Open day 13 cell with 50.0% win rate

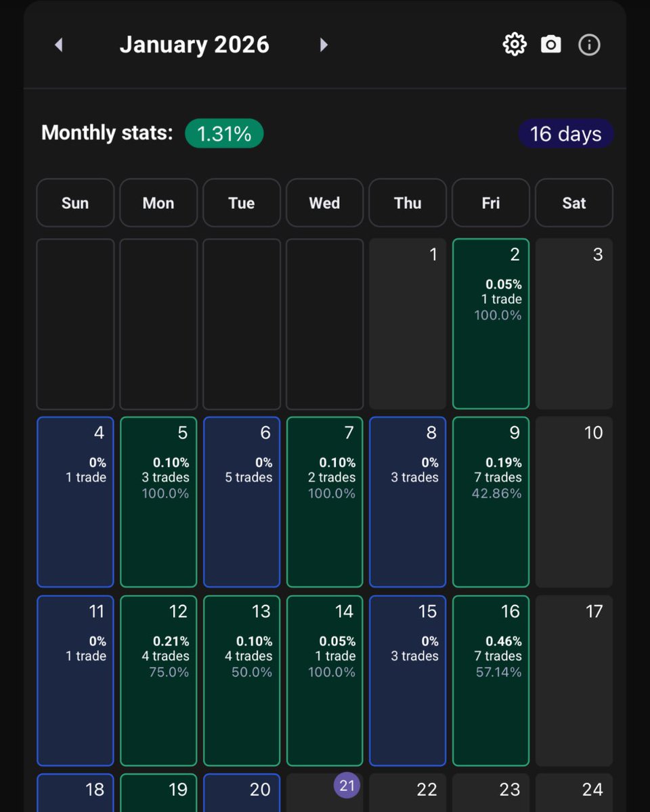point(242,681)
